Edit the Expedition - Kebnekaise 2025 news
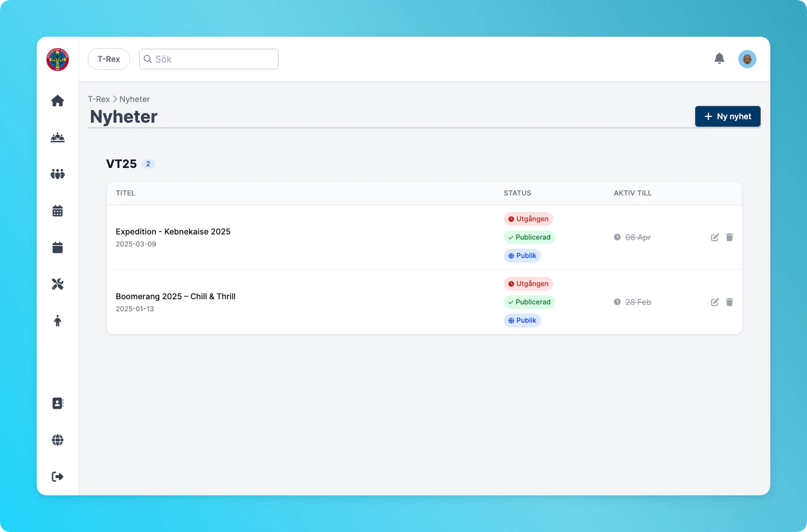Screen dimensions: 807x532 pos(715,237)
